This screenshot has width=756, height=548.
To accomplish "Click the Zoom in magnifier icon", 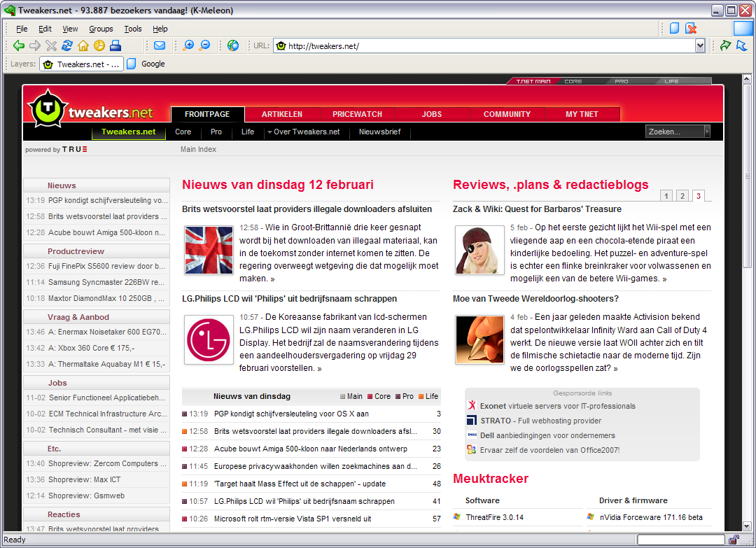I will (x=188, y=45).
